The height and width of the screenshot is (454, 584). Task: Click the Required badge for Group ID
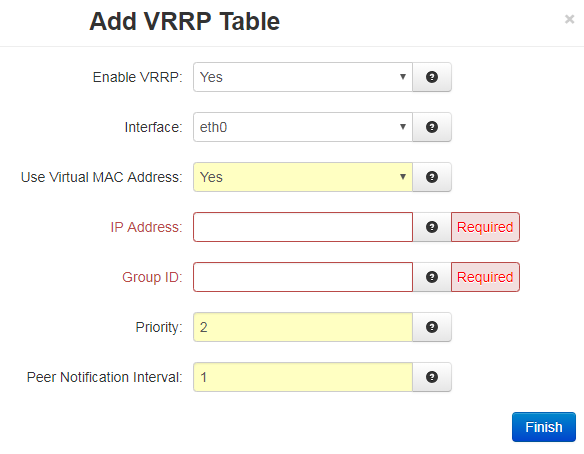click(485, 277)
